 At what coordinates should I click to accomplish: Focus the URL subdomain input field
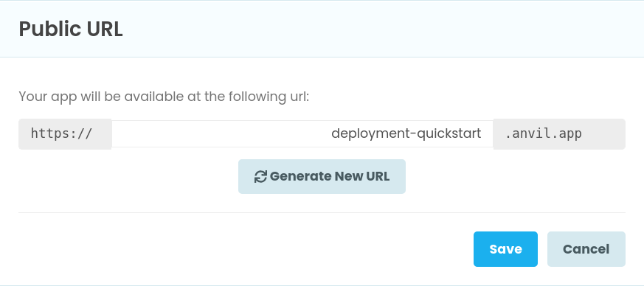302,133
